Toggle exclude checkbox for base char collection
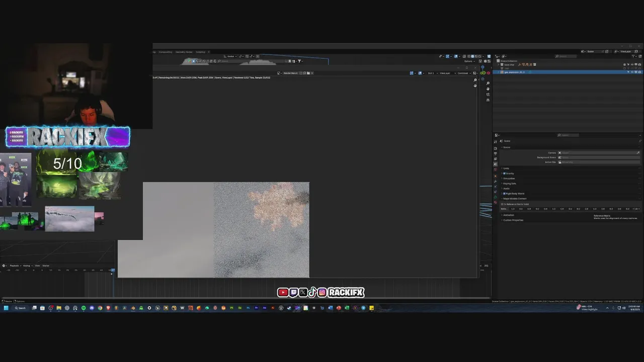The image size is (644, 362). tap(624, 65)
